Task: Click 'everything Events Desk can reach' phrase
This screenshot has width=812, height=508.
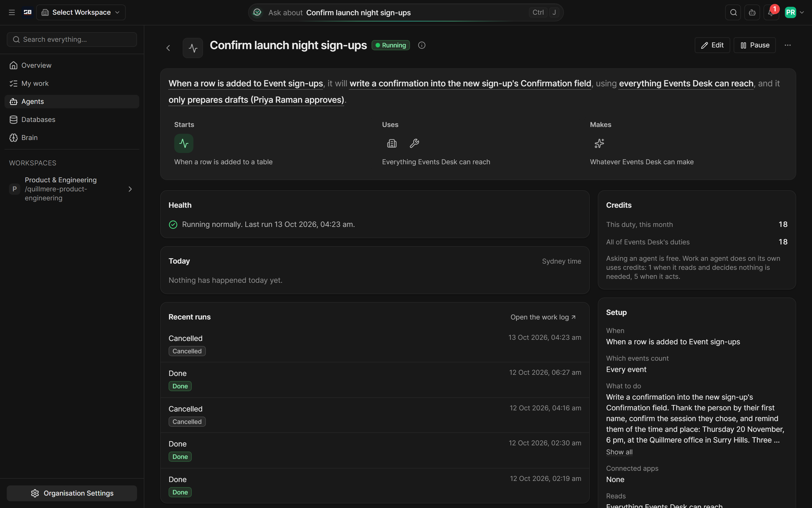Action: (686, 84)
